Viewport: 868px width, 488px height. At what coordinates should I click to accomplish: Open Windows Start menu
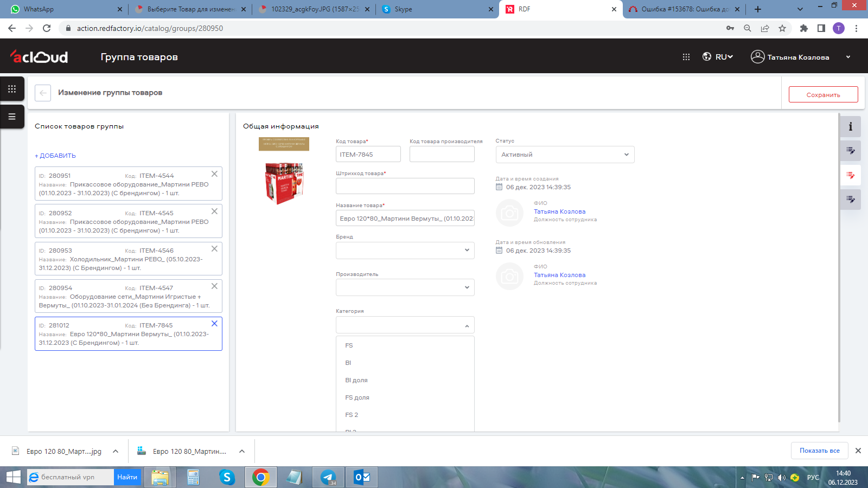(13, 477)
